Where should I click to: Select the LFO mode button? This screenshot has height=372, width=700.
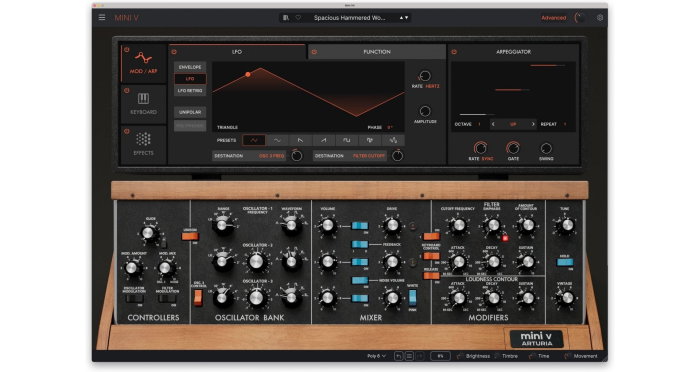190,79
